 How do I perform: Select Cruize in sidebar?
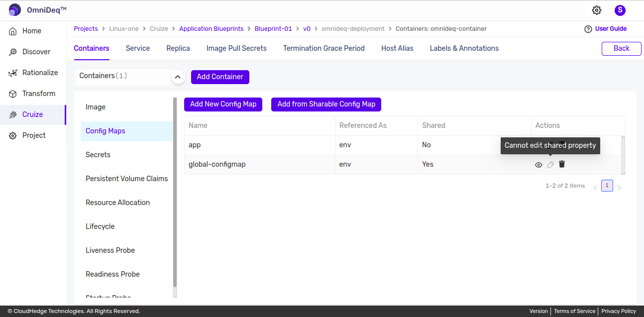click(32, 114)
